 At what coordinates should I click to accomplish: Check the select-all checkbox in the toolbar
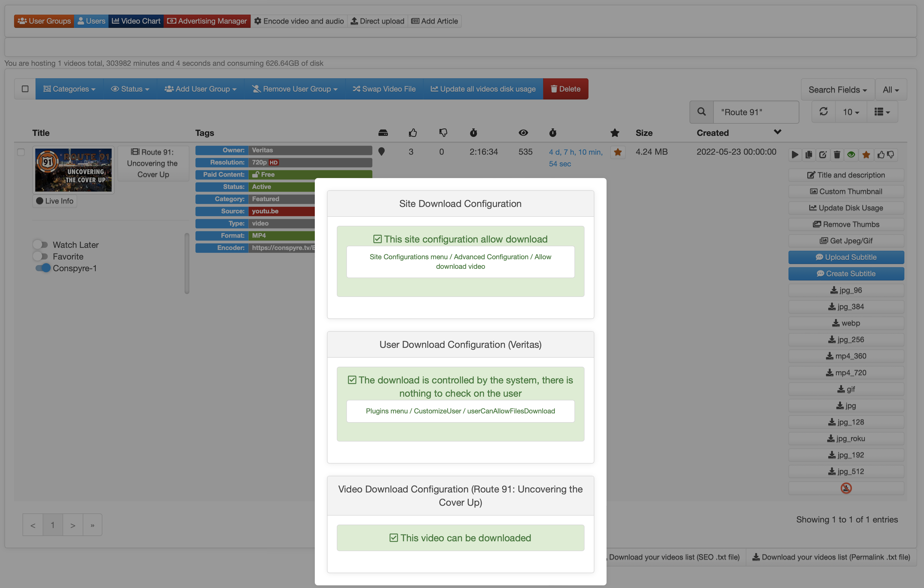tap(25, 89)
